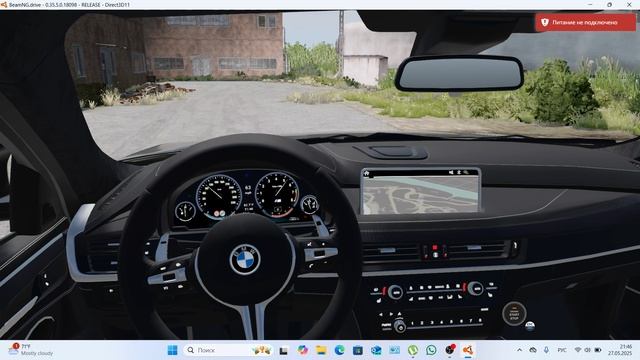Click the microphone tray icon
The height and width of the screenshot is (360, 640).
546,350
